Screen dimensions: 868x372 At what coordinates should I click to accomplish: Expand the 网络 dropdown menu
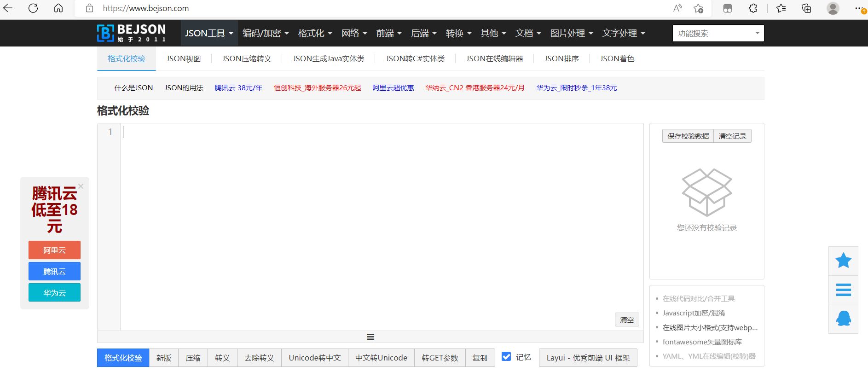tap(354, 33)
